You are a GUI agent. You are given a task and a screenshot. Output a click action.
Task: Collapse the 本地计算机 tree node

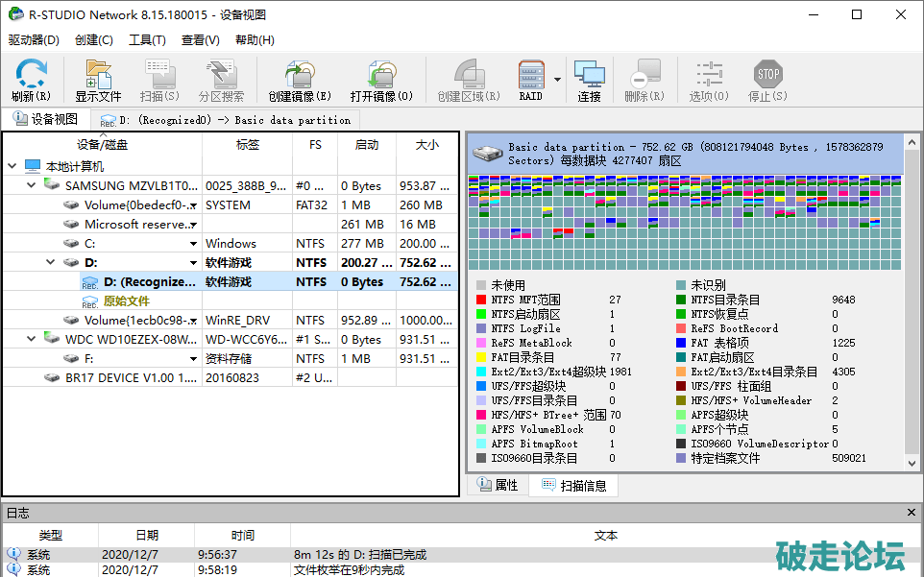(12, 166)
